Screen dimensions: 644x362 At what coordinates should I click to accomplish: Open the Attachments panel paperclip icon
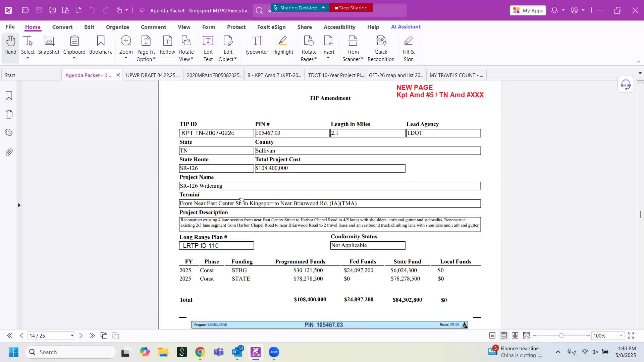tap(9, 153)
